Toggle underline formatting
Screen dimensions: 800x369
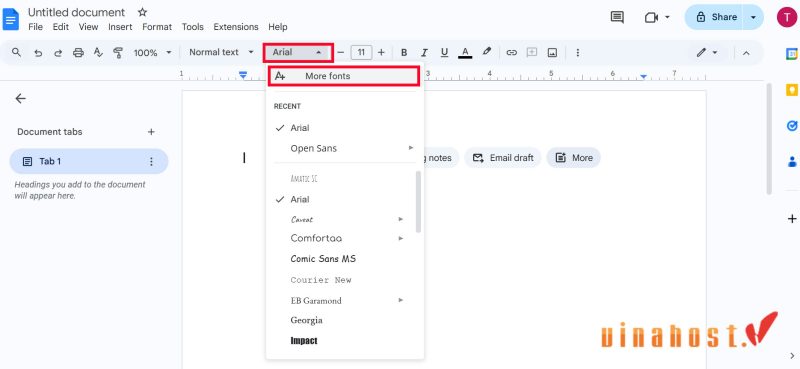(444, 53)
